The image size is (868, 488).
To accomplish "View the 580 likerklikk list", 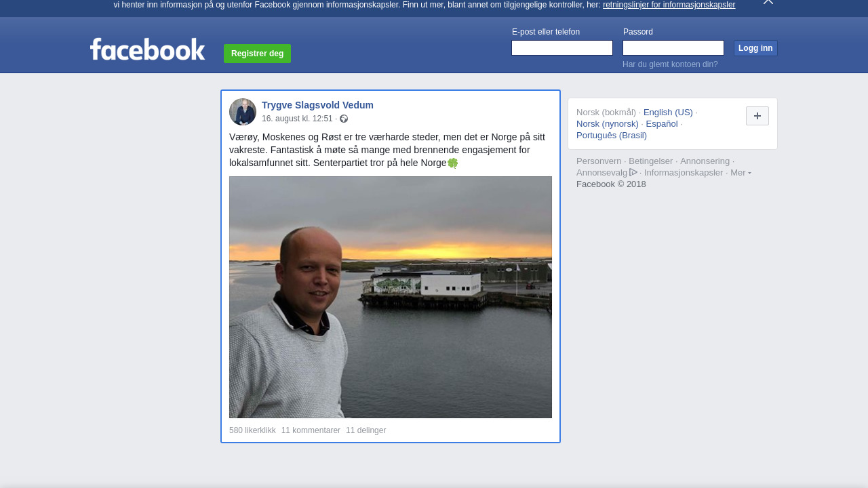I will tap(252, 430).
